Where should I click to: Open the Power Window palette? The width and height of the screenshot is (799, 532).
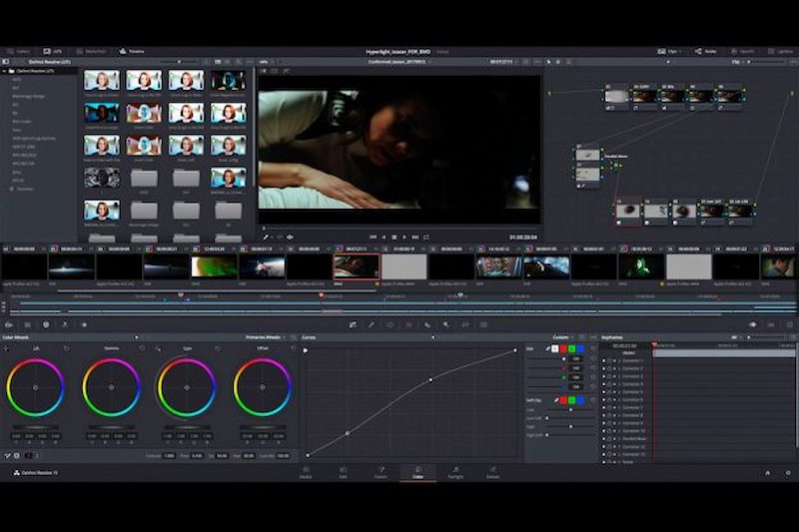[x=391, y=324]
